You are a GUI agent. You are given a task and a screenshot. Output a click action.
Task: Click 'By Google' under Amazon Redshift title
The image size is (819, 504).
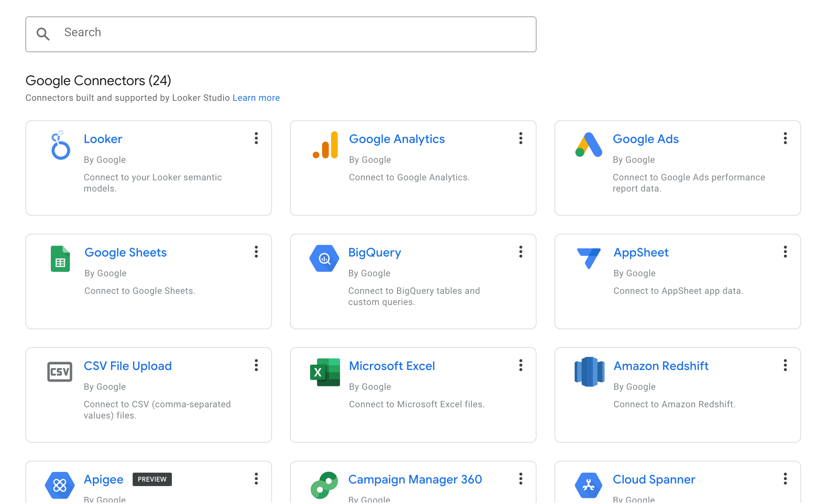[x=634, y=387]
